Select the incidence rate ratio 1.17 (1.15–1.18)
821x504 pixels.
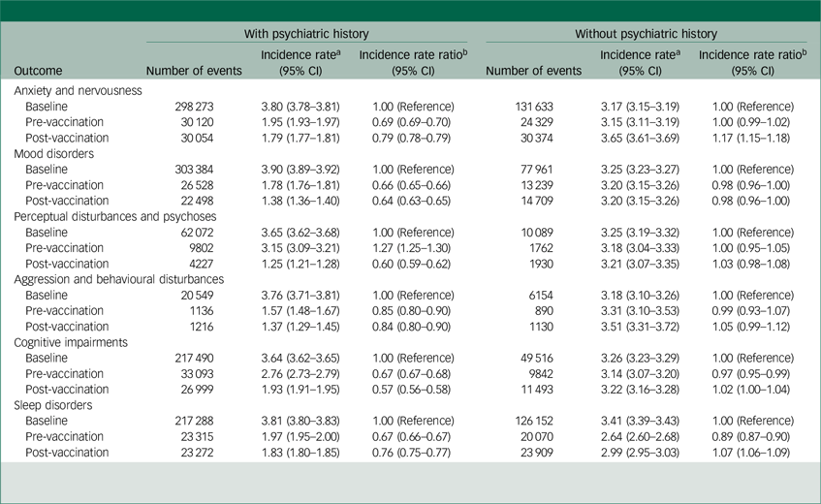pyautogui.click(x=742, y=138)
